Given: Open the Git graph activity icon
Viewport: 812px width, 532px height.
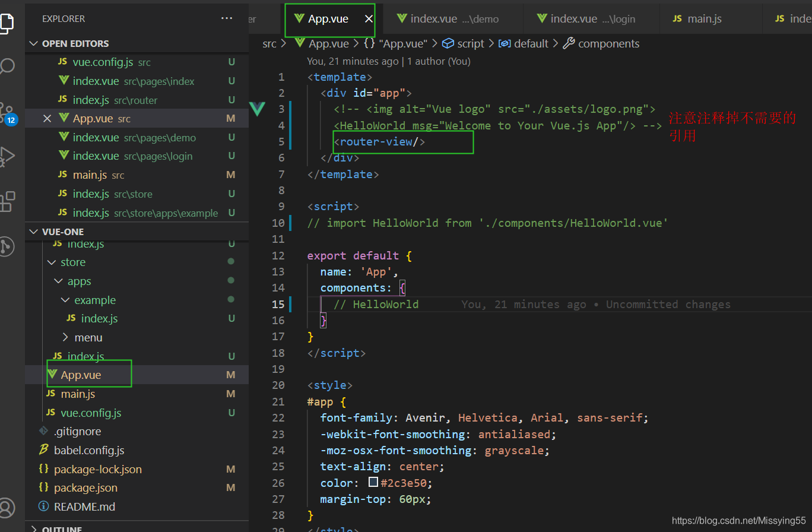Looking at the screenshot, I should 7,246.
